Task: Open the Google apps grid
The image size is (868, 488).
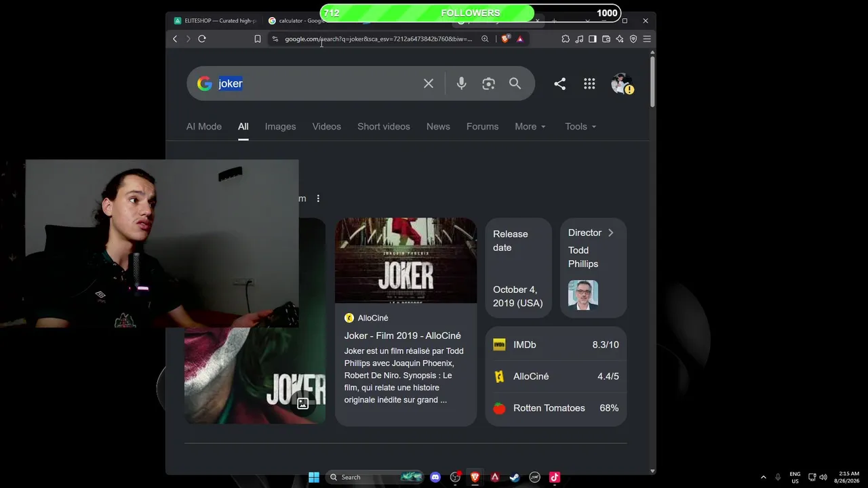Action: coord(589,83)
